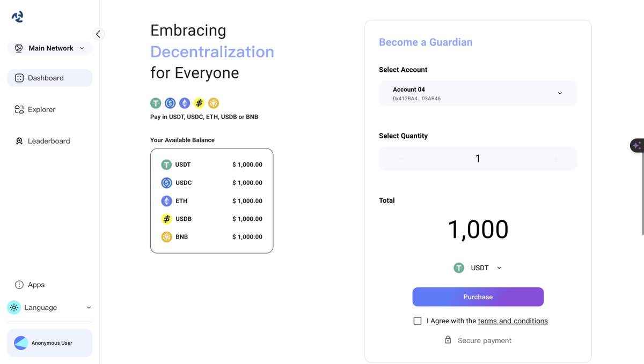Check the terms and conditions agreement box
Image resolution: width=644 pixels, height=364 pixels.
pyautogui.click(x=418, y=321)
